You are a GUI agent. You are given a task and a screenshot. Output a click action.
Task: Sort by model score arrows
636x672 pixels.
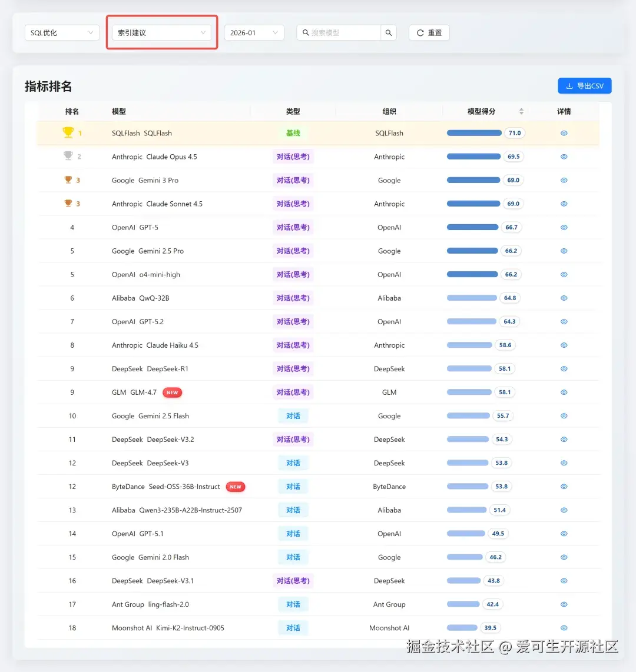521,111
